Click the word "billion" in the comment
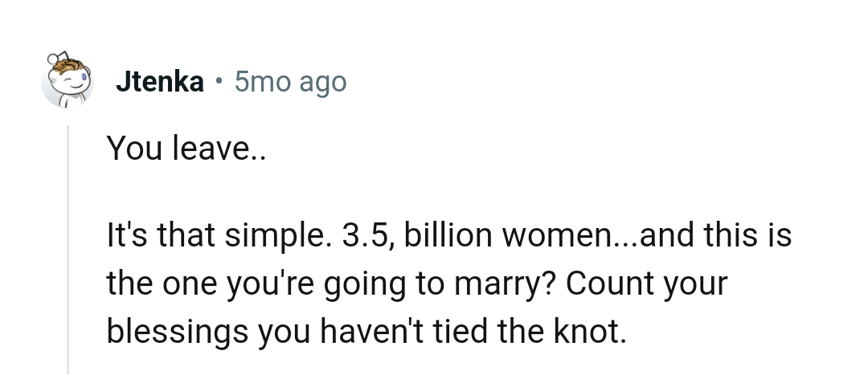The width and height of the screenshot is (868, 375). coord(439,238)
